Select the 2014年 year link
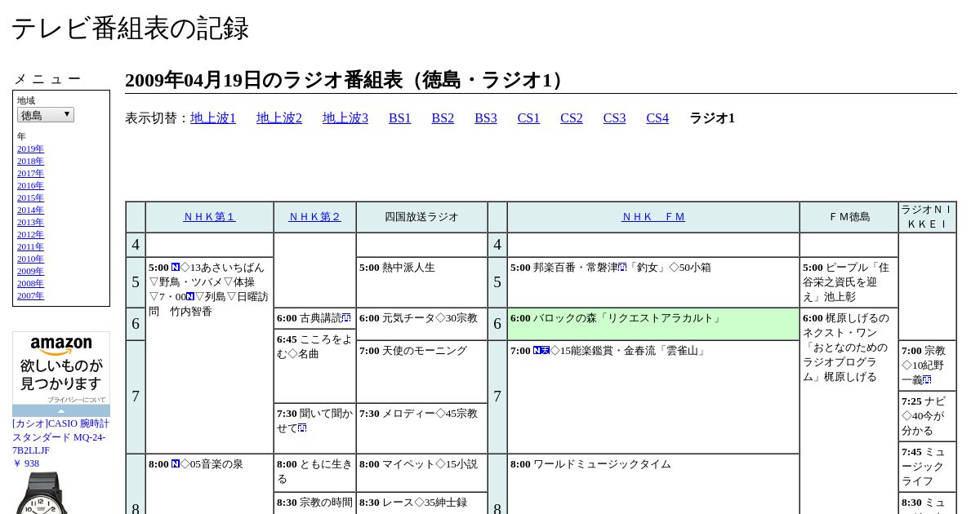 click(x=30, y=210)
